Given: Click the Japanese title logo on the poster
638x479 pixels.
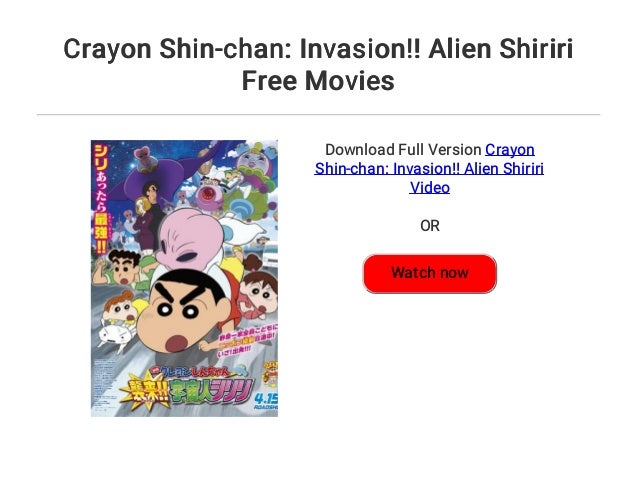Looking at the screenshot, I should [x=187, y=385].
